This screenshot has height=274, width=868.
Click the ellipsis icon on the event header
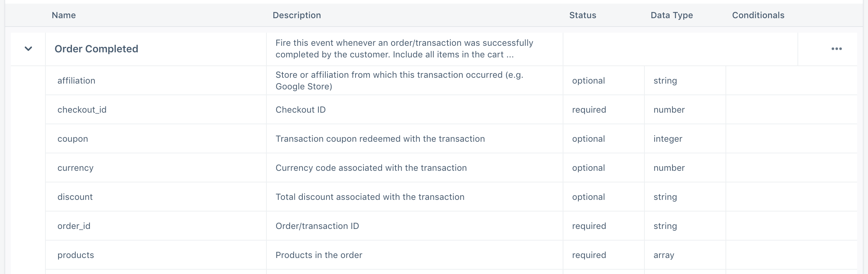[836, 48]
